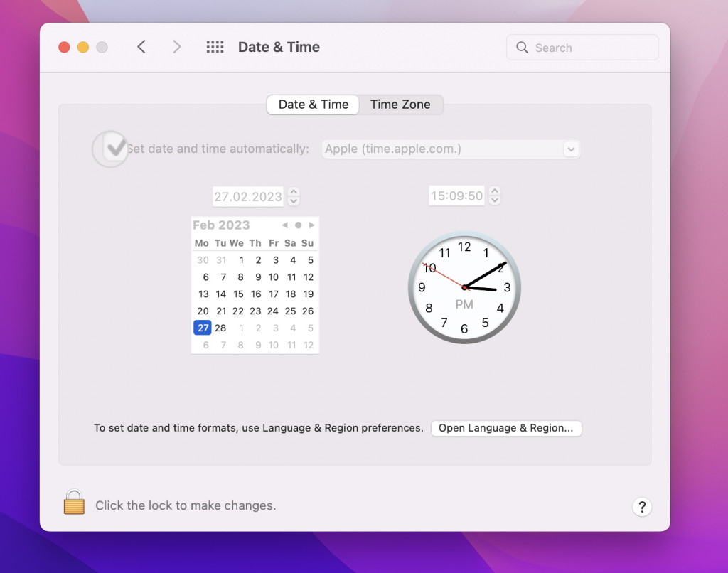The image size is (728, 573).
Task: Select February 26 in calendar
Action: click(x=308, y=311)
